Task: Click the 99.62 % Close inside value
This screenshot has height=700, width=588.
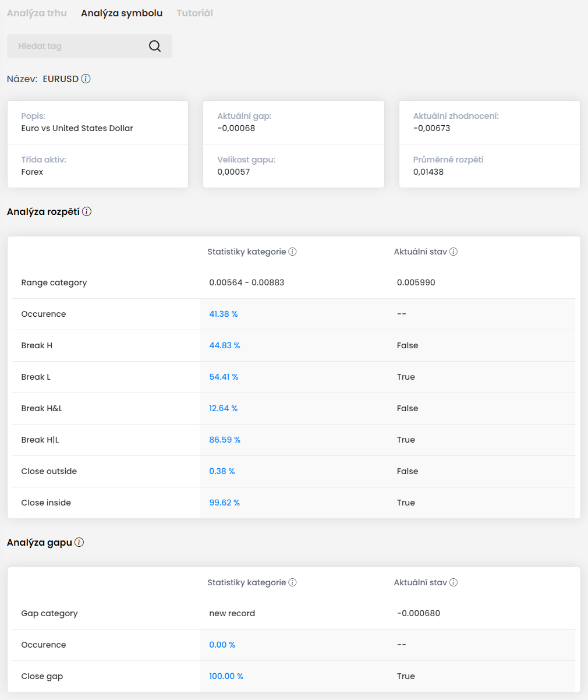Action: tap(225, 503)
